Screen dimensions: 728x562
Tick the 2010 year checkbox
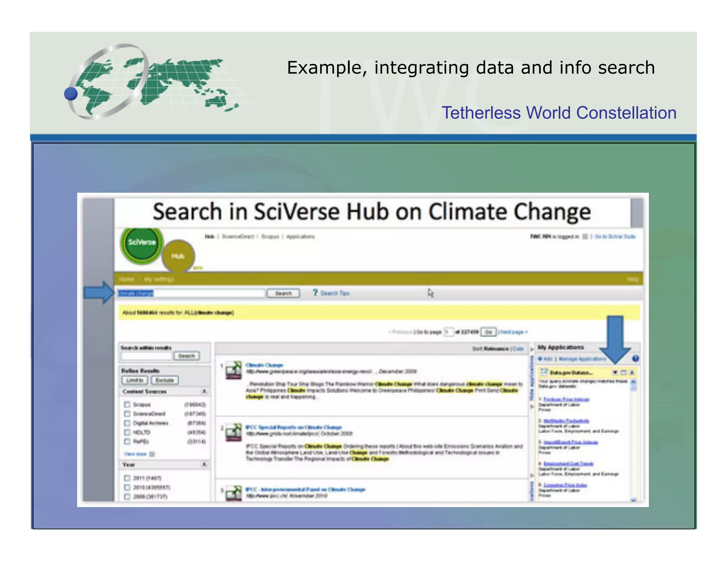pos(127,487)
